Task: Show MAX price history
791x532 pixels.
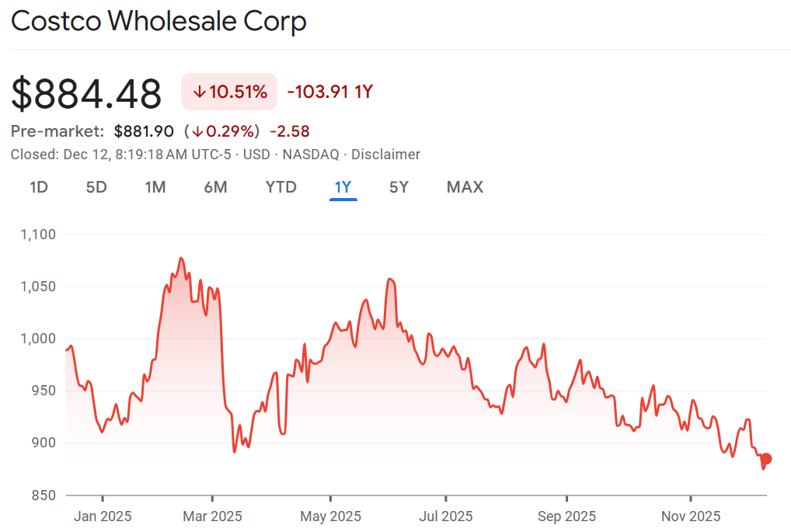Action: click(x=465, y=187)
